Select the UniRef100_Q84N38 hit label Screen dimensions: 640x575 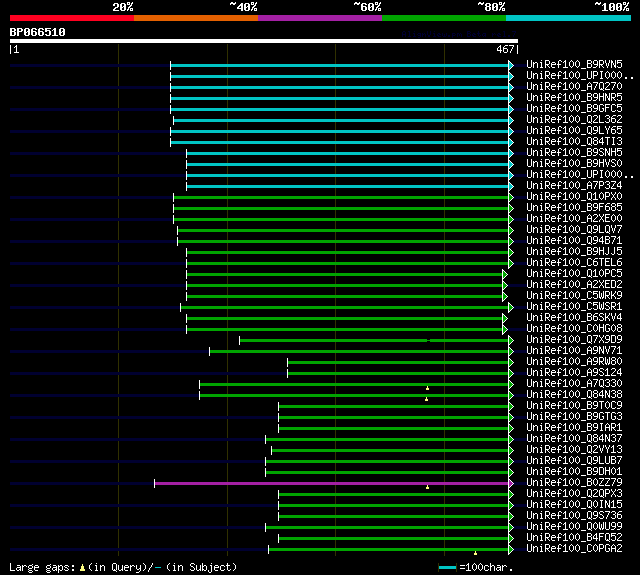coord(574,395)
